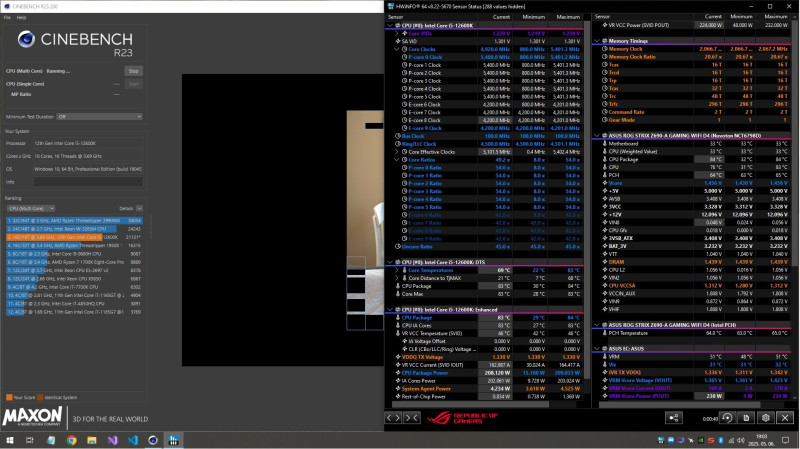Open Minimum Test Duration dropdown
The height and width of the screenshot is (449, 800).
point(99,117)
